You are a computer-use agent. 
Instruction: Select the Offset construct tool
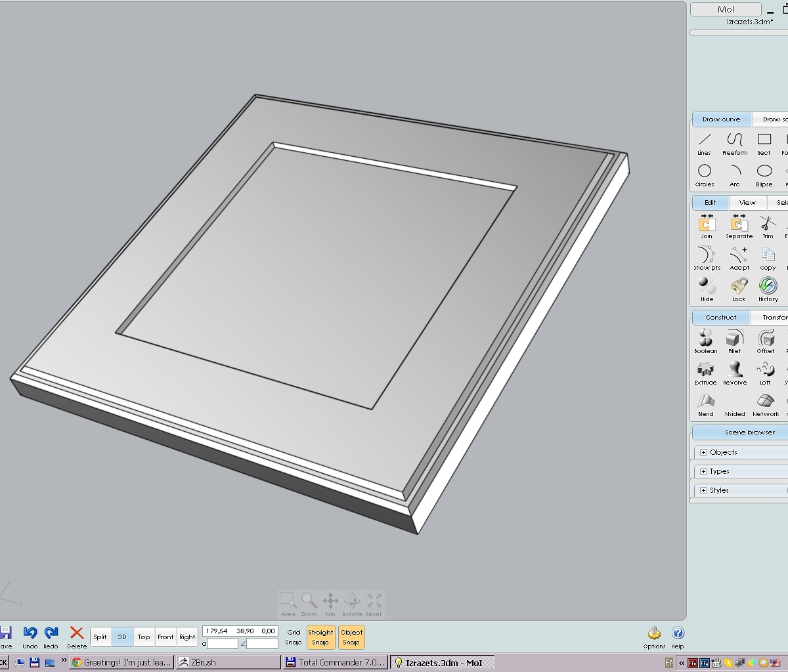tap(766, 342)
